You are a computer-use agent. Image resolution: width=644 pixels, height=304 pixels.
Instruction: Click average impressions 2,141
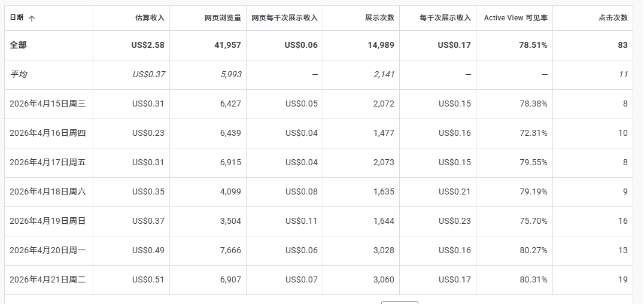pos(384,74)
